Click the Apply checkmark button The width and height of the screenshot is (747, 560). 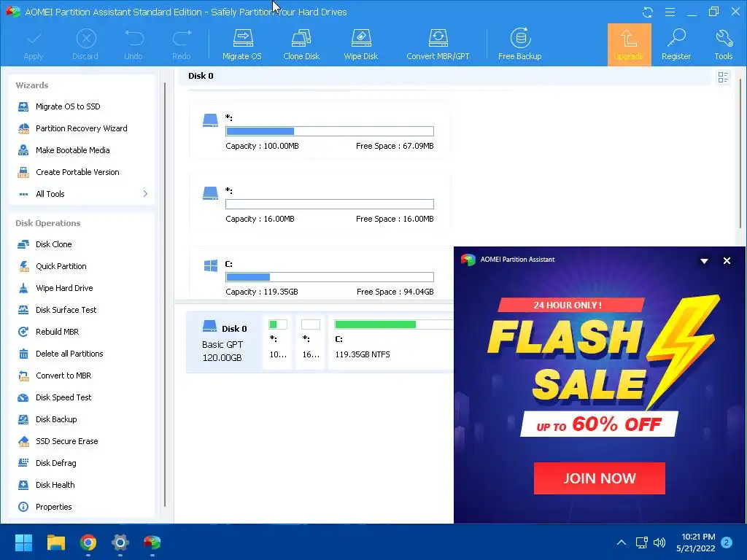click(x=34, y=44)
